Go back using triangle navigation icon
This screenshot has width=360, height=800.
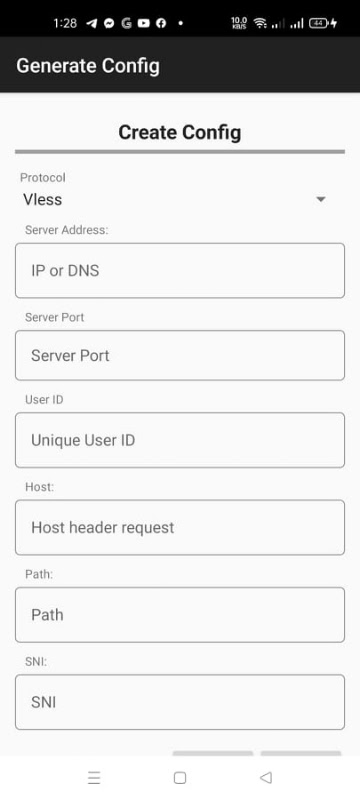pos(266,778)
